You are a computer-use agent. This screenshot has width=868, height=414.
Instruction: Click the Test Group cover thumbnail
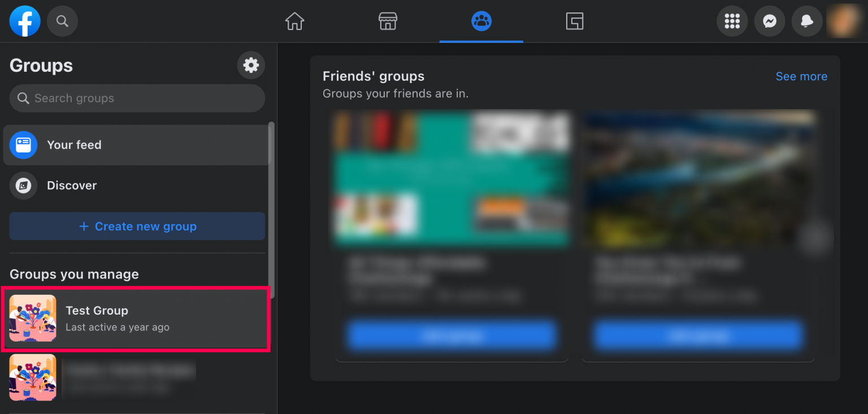(x=32, y=319)
